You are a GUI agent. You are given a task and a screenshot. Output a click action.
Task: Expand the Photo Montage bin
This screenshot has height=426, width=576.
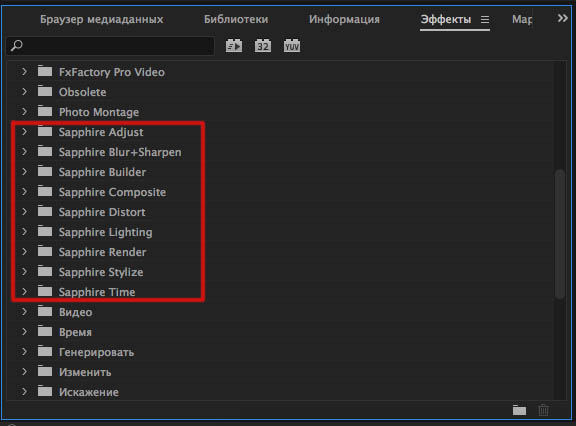(x=24, y=111)
